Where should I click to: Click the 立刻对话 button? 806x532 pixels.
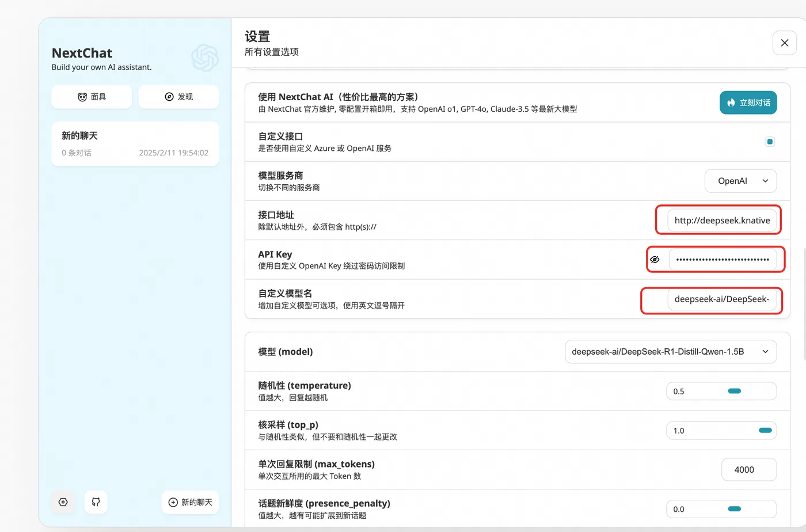pos(748,102)
